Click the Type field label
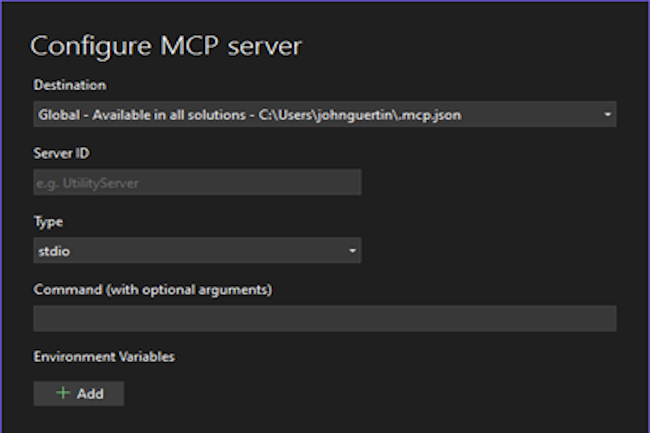 click(48, 221)
